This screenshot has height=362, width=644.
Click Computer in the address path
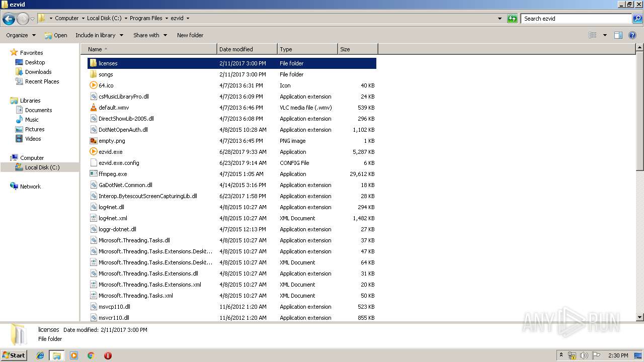[x=66, y=18]
